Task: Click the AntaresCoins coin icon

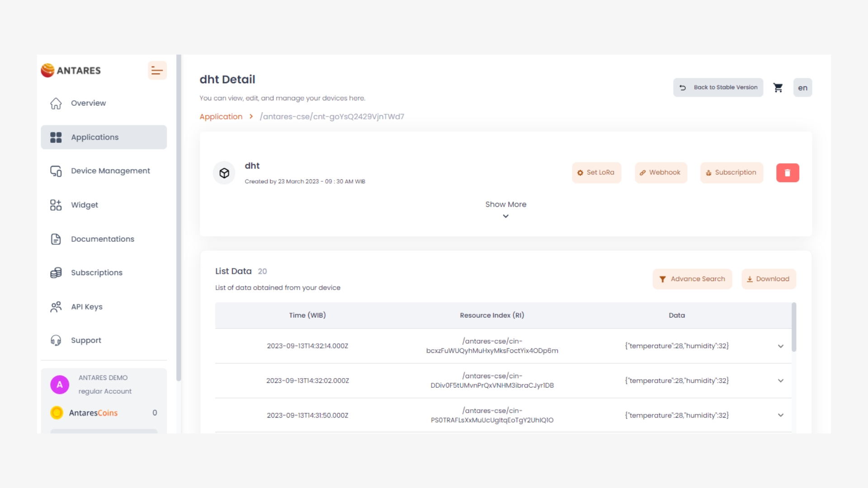Action: (x=57, y=413)
